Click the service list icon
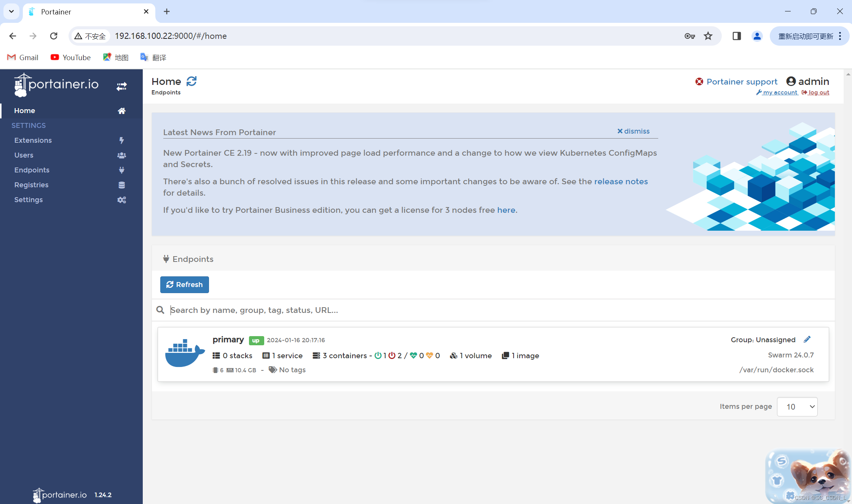852x504 pixels. [266, 356]
